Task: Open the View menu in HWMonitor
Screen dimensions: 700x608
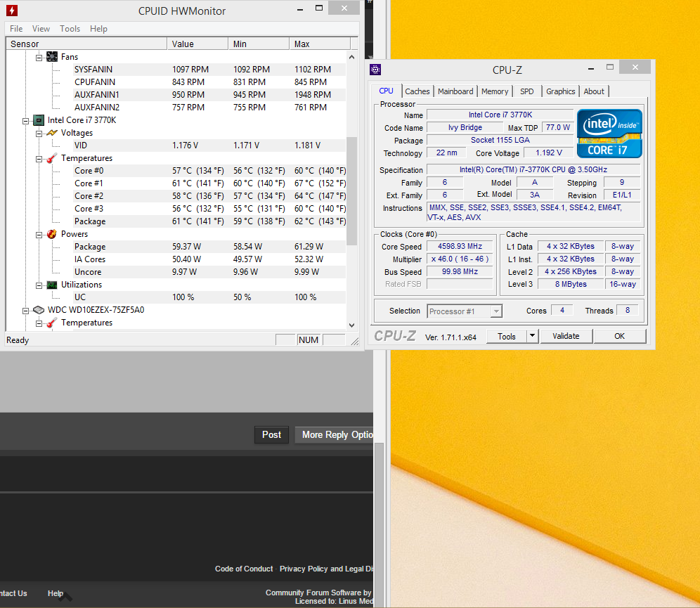Action: coord(41,29)
